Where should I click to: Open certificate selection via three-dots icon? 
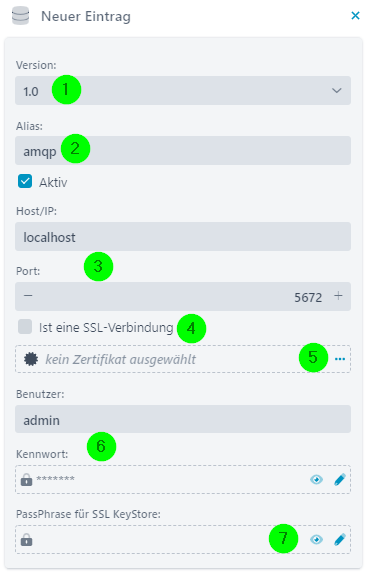[340, 359]
